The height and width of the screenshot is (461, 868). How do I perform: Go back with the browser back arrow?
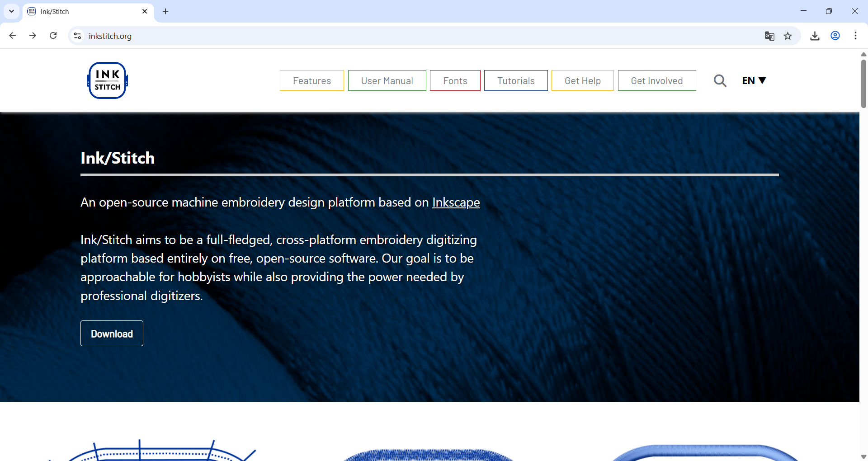tap(13, 36)
